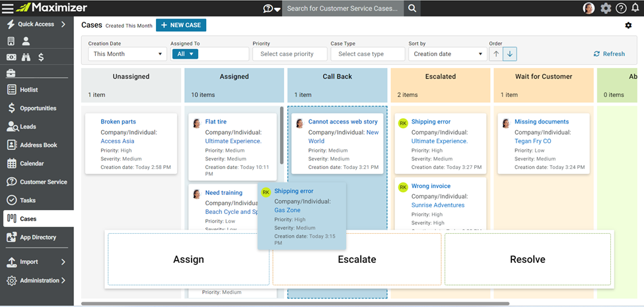The width and height of the screenshot is (644, 307).
Task: Open the company building quick access icon
Action: click(11, 41)
